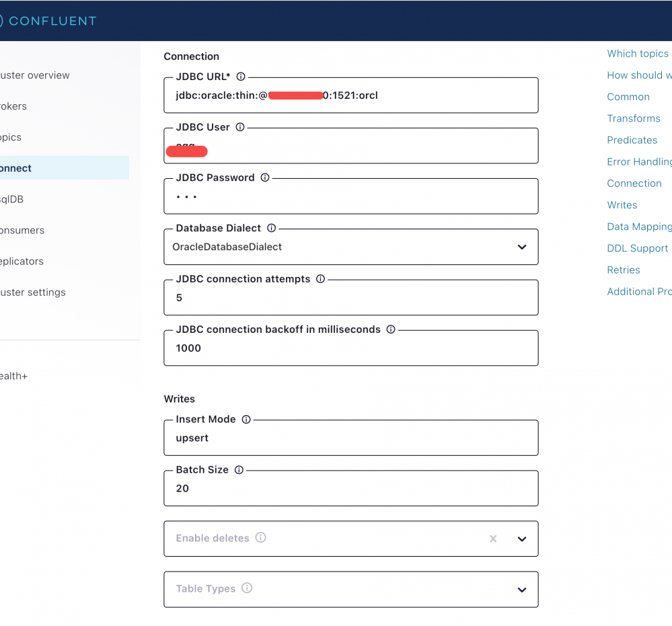Click the Database Dialect info icon
The height and width of the screenshot is (626, 672).
pos(271,228)
